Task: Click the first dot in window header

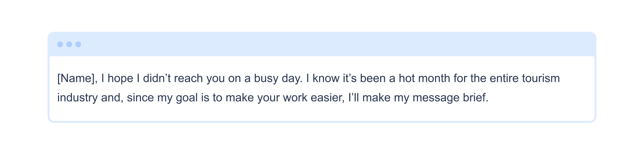Action: pyautogui.click(x=60, y=44)
